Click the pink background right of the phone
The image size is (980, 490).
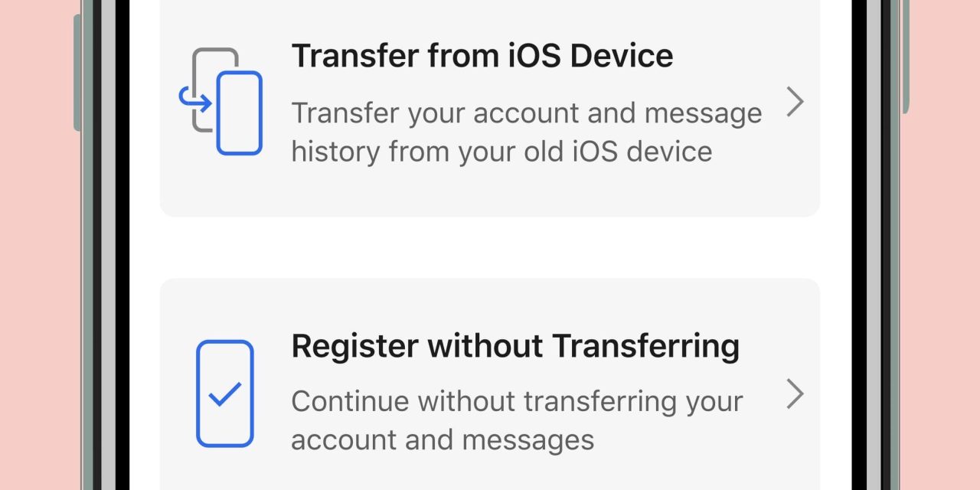point(942,245)
